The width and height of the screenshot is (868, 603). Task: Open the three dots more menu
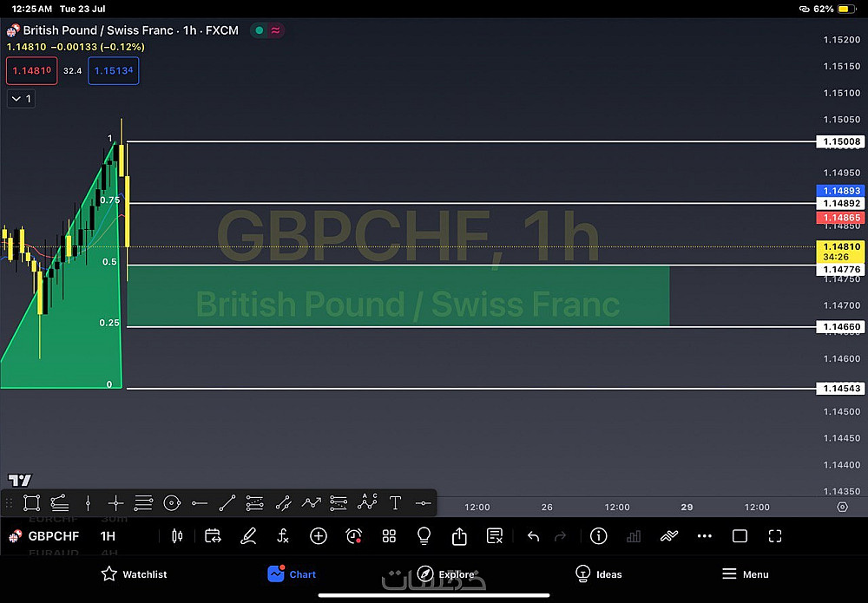pyautogui.click(x=705, y=536)
